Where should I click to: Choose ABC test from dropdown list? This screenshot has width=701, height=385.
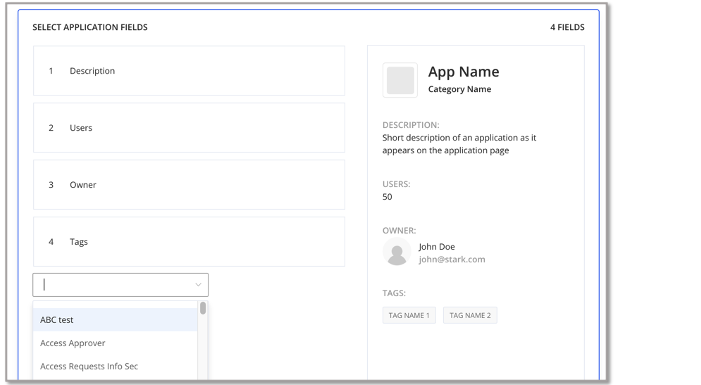click(x=115, y=320)
